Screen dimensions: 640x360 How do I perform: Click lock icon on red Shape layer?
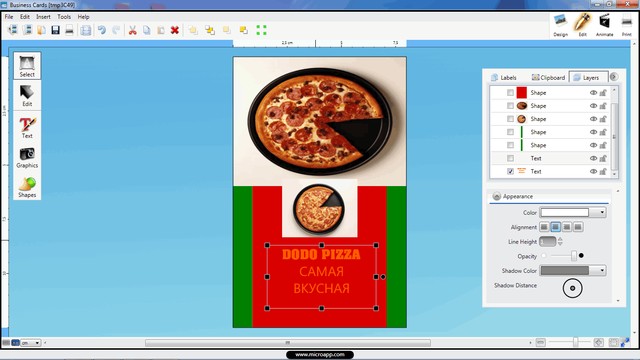tap(603, 93)
